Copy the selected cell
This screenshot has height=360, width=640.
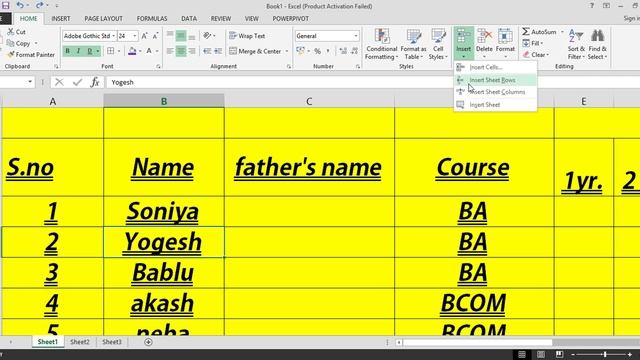(x=19, y=43)
